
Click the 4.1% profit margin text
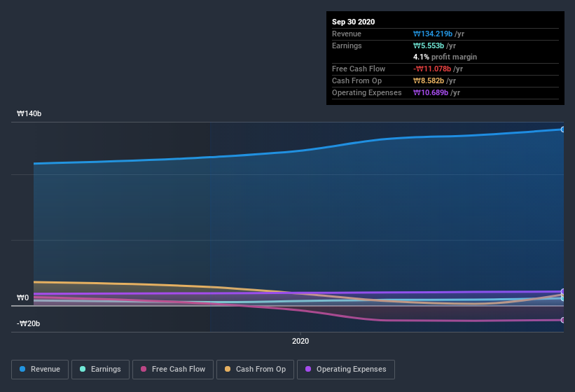point(445,57)
